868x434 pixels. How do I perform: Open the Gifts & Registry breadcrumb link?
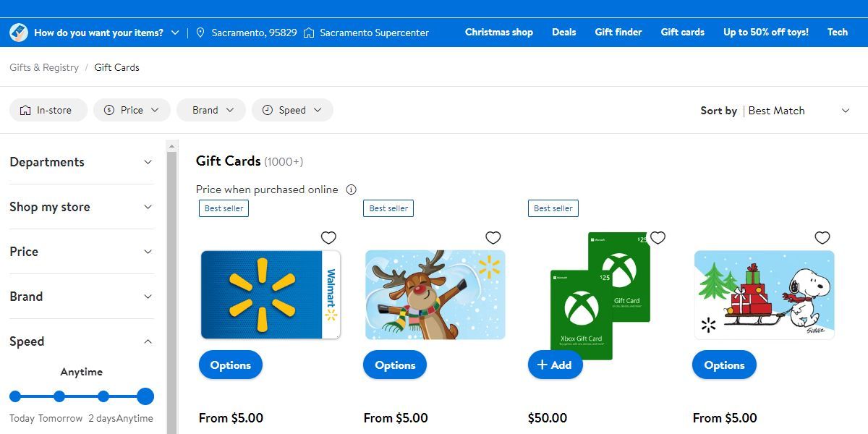tap(44, 67)
